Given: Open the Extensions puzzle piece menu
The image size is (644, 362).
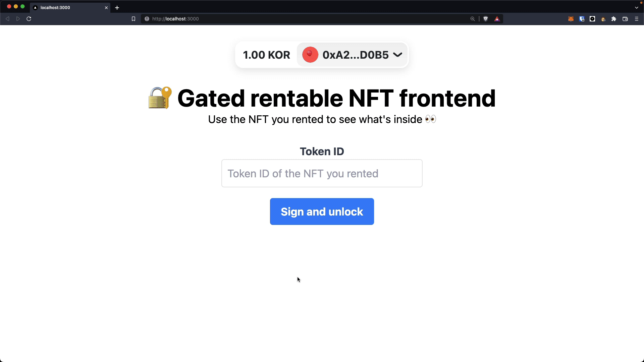Looking at the screenshot, I should click(614, 19).
